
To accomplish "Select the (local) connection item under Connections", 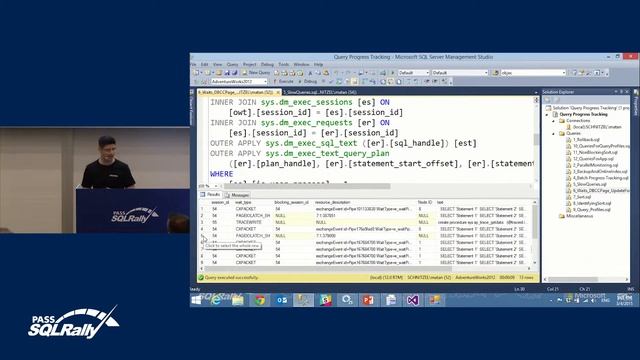I will pyautogui.click(x=594, y=127).
